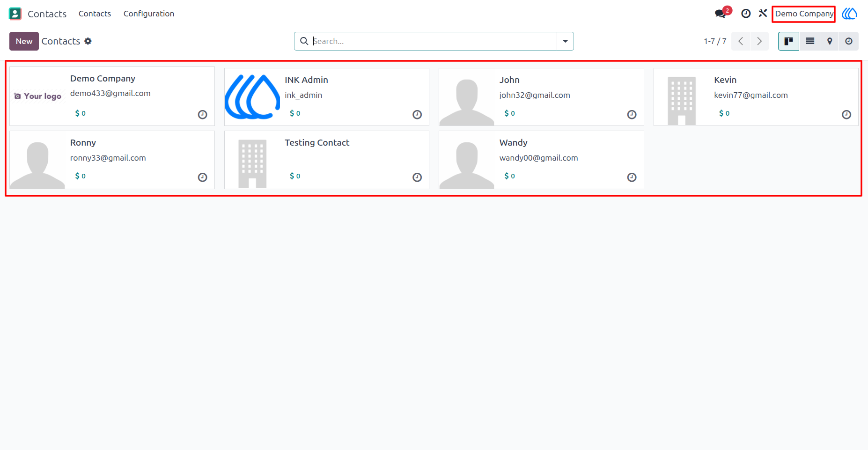Open the activities clock icon in navbar
The height and width of the screenshot is (450, 868).
(746, 14)
